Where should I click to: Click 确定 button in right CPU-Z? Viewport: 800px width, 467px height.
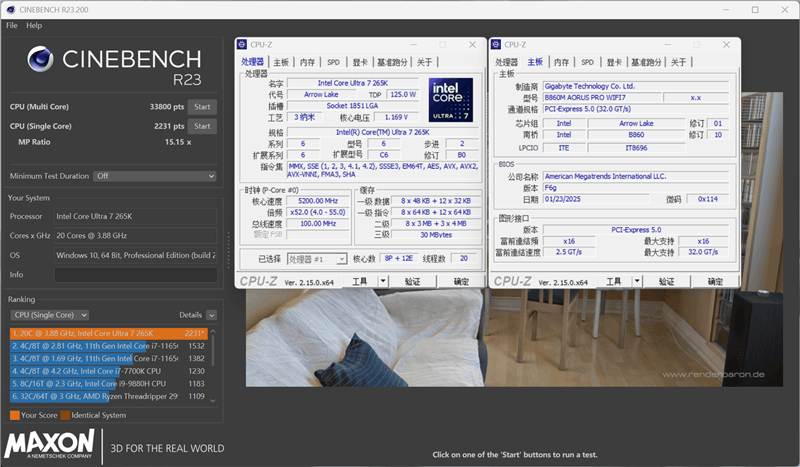click(715, 281)
